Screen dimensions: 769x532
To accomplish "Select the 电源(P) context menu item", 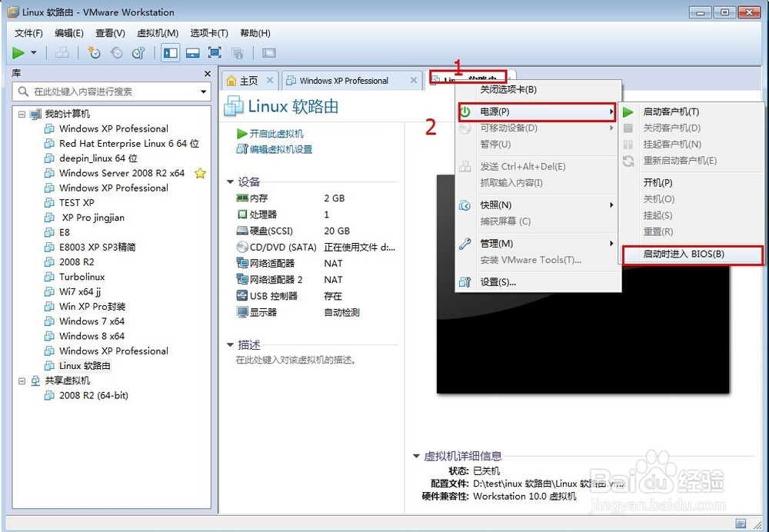I will click(538, 111).
